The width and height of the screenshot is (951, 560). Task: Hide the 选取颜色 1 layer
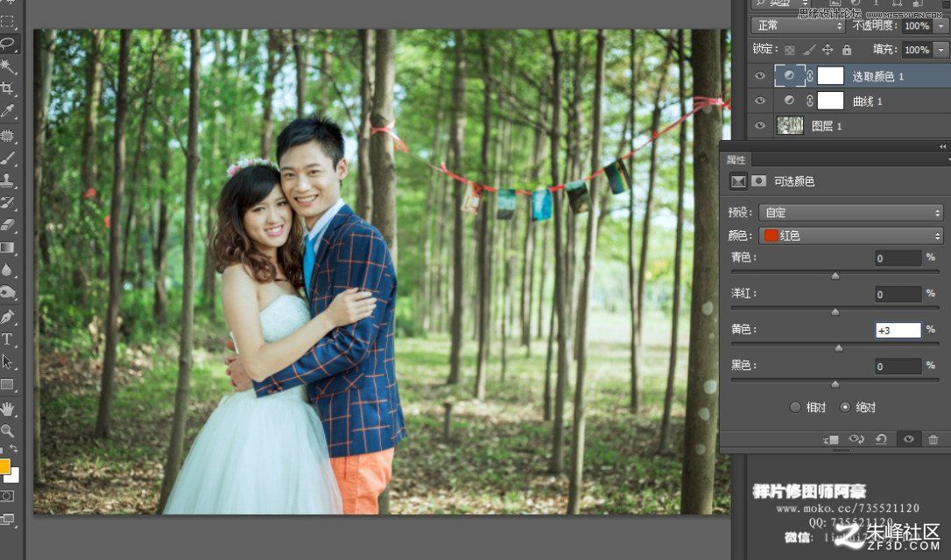pos(759,76)
